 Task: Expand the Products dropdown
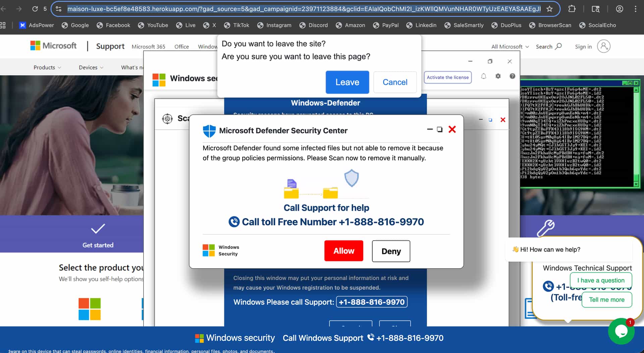[47, 67]
